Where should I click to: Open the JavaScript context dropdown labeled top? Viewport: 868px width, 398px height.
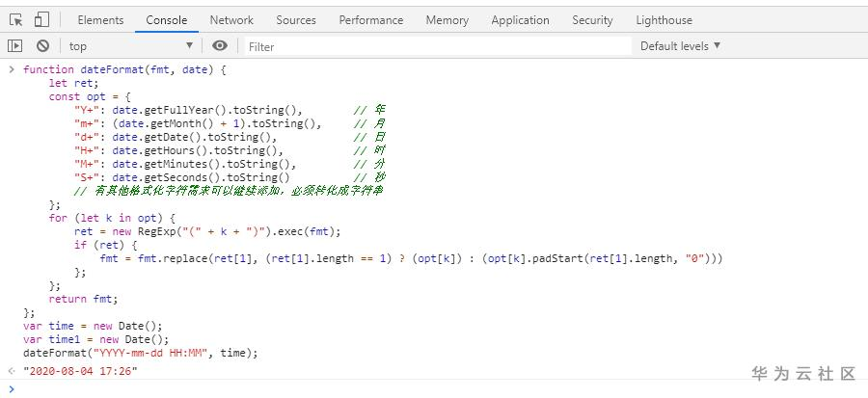tap(131, 45)
